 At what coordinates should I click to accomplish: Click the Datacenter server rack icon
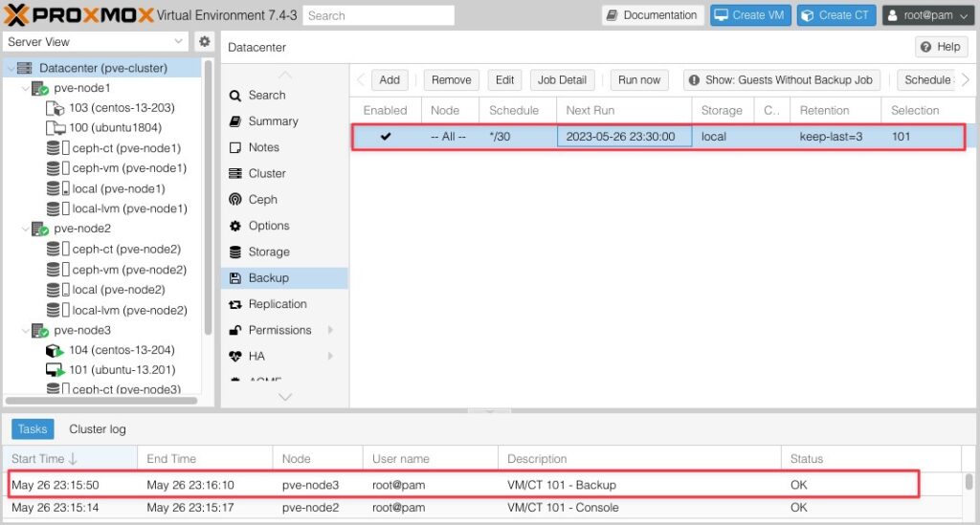24,68
